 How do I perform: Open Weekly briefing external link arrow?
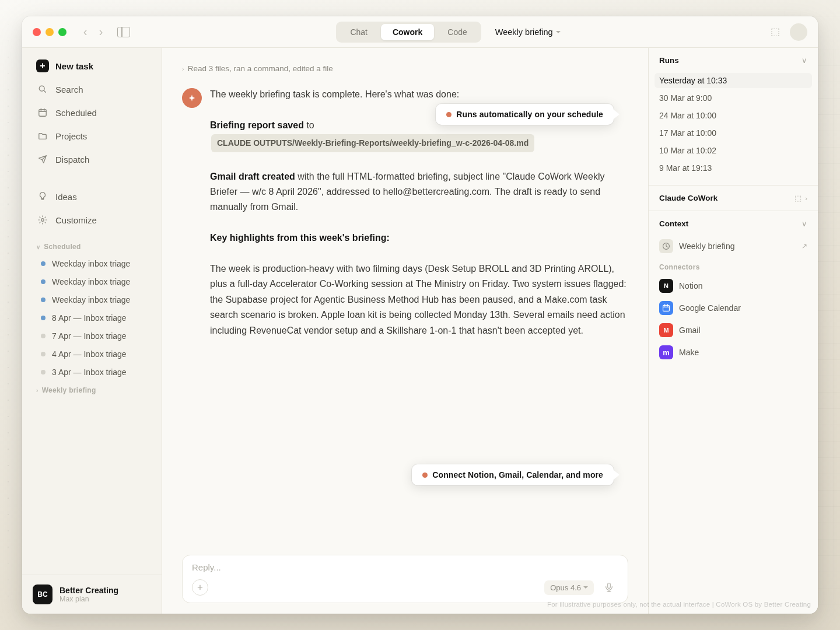point(804,246)
